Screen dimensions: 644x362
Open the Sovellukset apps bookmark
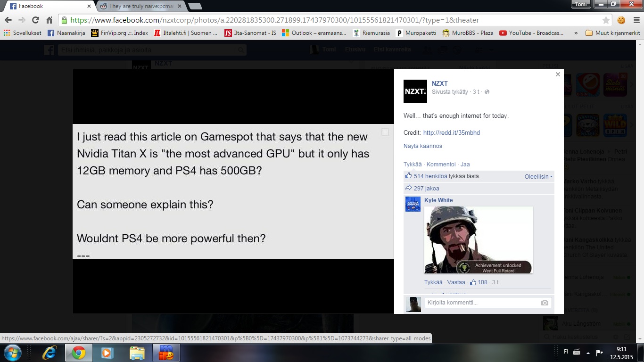(23, 33)
